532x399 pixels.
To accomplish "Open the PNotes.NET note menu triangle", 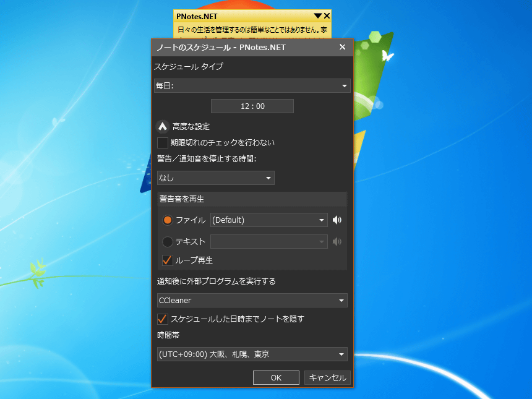I will [317, 16].
